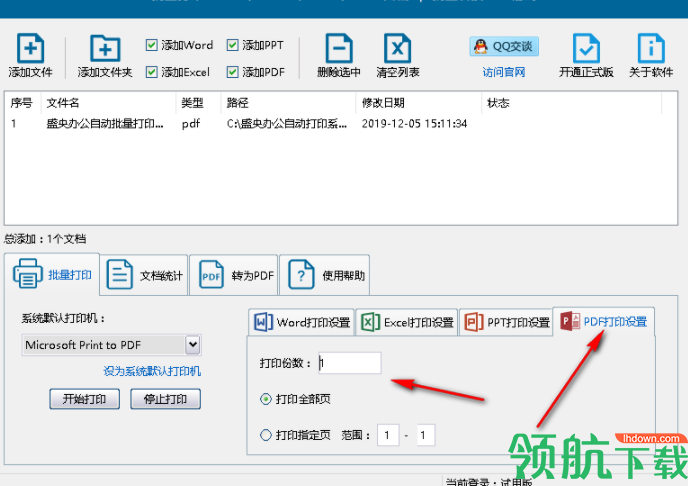Click the 打印份数 copies input field
The width and height of the screenshot is (688, 486).
click(x=350, y=363)
